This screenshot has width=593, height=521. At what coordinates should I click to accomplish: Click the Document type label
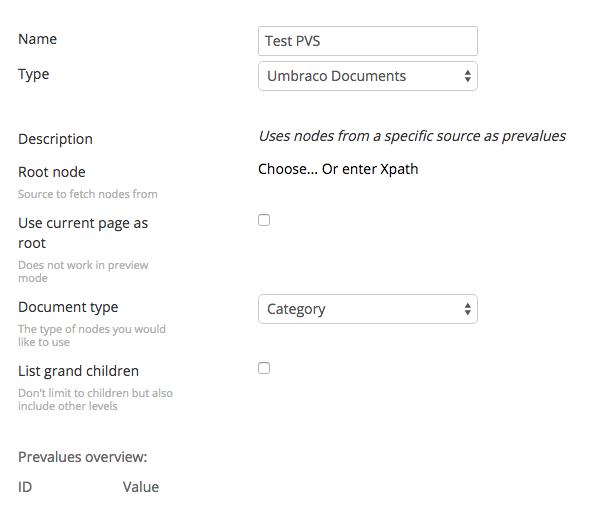[x=68, y=307]
